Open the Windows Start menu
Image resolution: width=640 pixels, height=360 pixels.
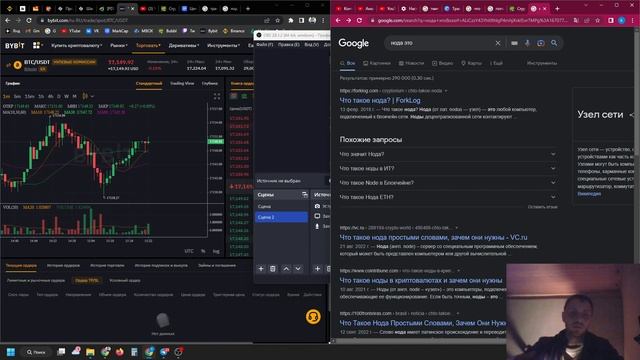11,352
